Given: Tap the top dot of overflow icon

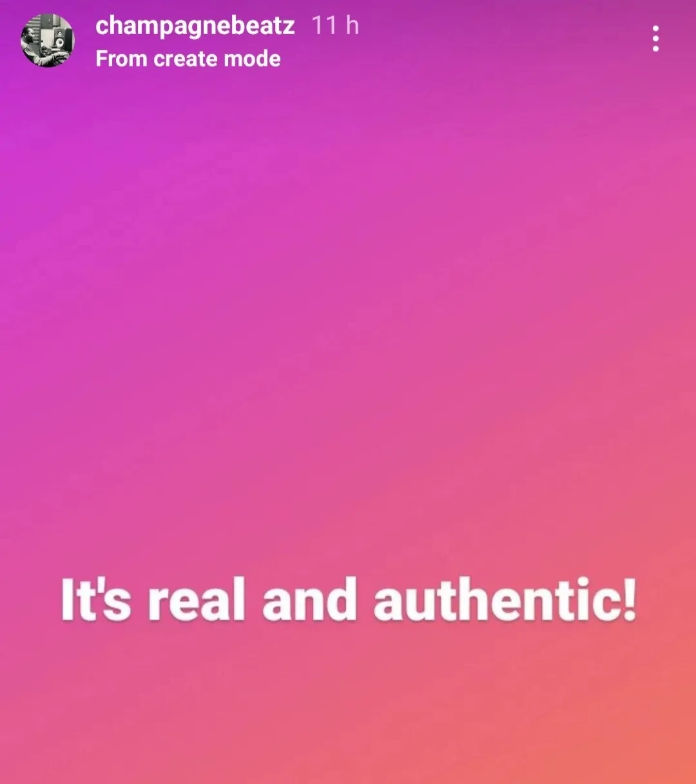Looking at the screenshot, I should [655, 29].
